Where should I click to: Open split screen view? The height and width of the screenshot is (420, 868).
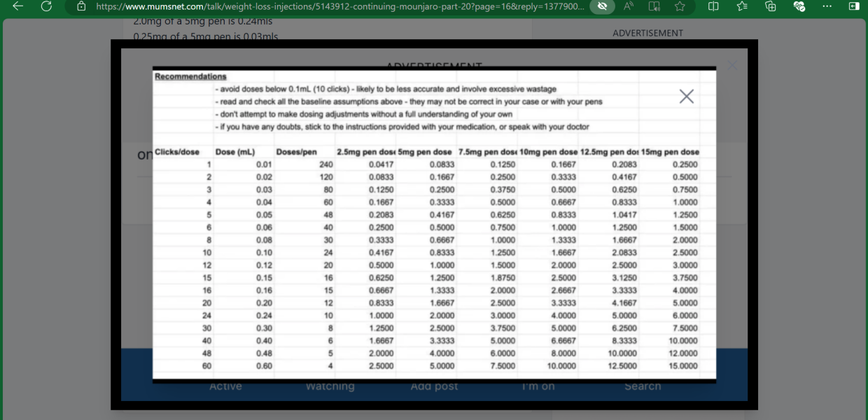coord(713,6)
